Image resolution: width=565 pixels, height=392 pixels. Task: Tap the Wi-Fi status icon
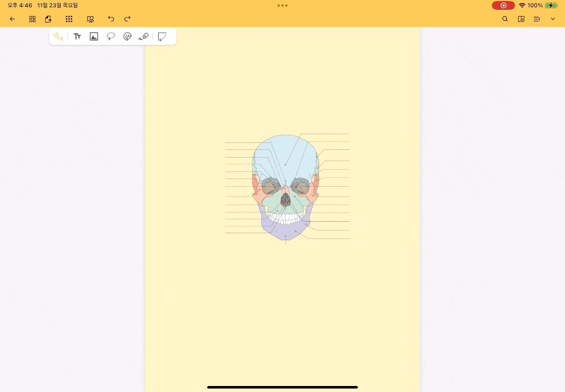522,5
